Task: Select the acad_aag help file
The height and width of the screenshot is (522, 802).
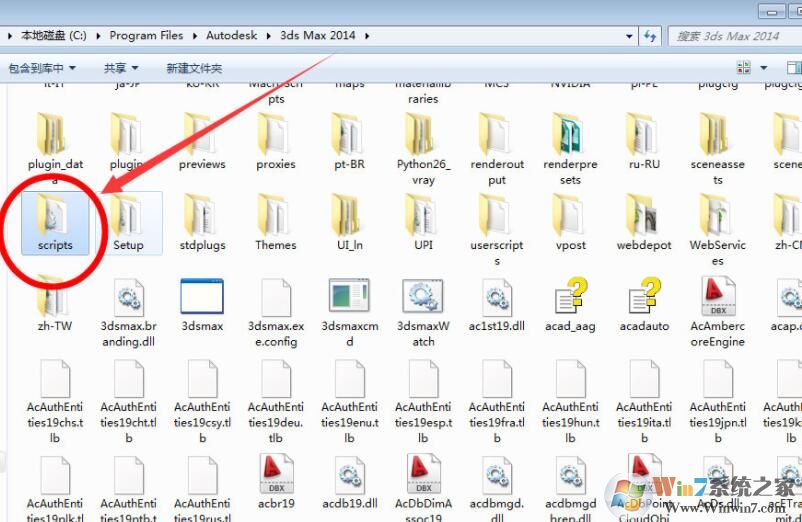Action: pyautogui.click(x=570, y=304)
